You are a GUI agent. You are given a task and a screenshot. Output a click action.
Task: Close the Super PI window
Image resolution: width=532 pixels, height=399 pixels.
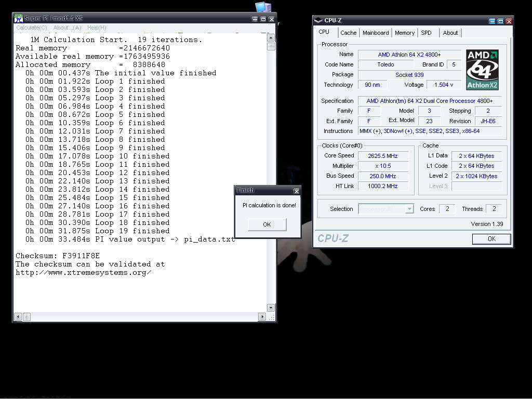(x=271, y=19)
